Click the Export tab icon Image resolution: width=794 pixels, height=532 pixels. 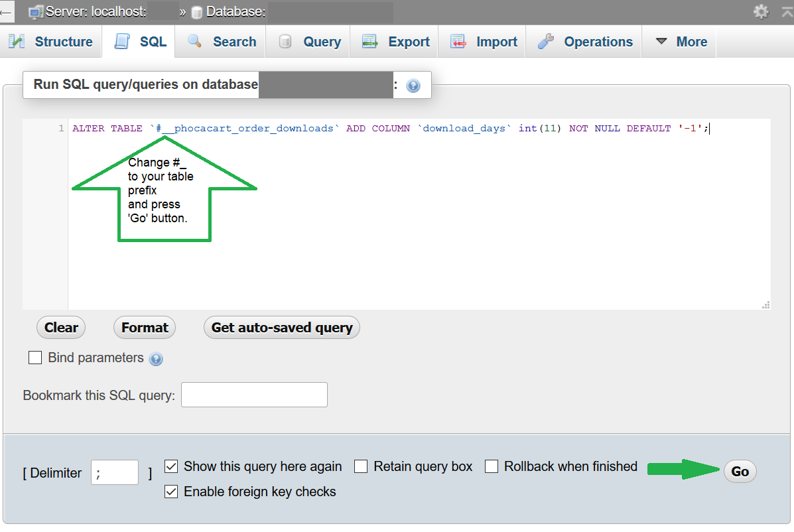(x=369, y=42)
